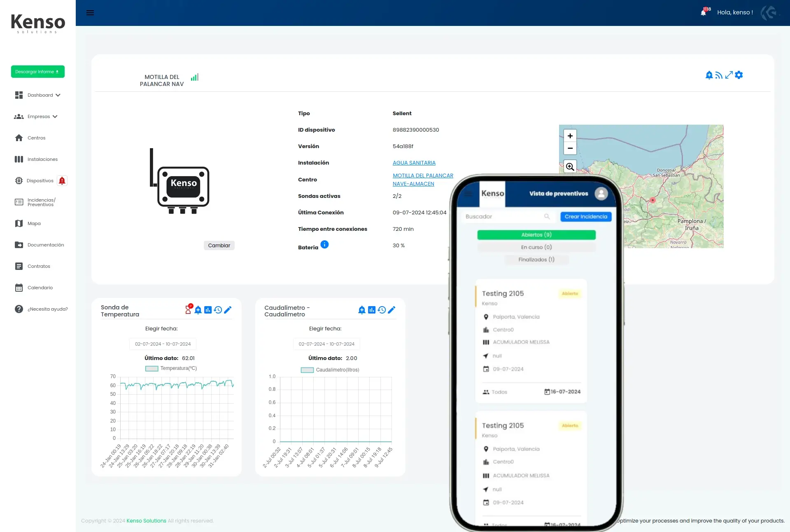790x532 pixels.
Task: Click the battery info icon
Action: pos(324,244)
